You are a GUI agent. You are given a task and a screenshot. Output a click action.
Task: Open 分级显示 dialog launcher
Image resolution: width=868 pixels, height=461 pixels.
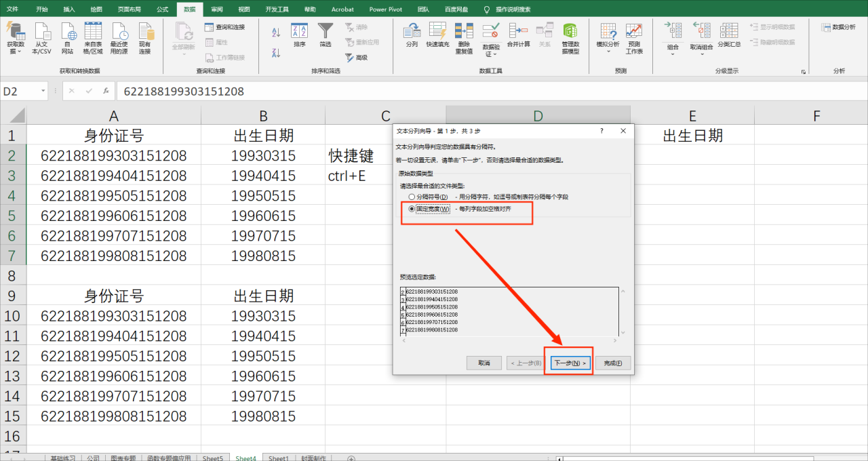[804, 71]
